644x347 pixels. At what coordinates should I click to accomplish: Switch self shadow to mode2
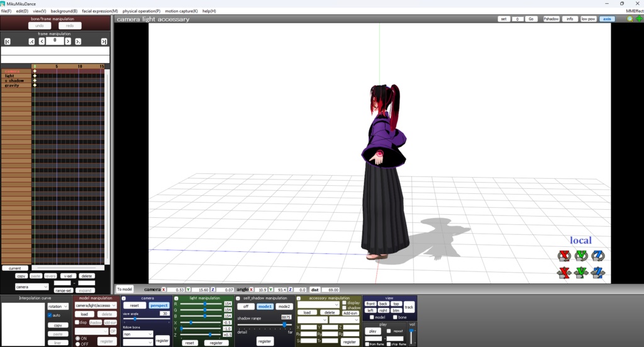pyautogui.click(x=284, y=306)
